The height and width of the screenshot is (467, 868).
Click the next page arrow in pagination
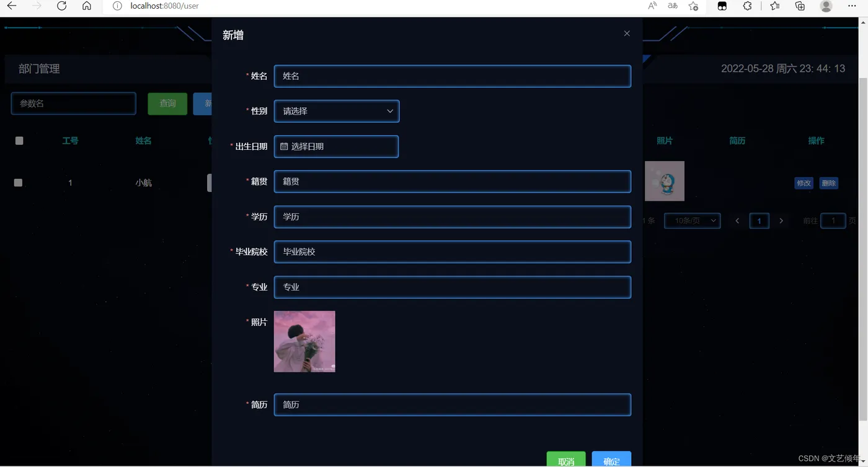pyautogui.click(x=781, y=220)
